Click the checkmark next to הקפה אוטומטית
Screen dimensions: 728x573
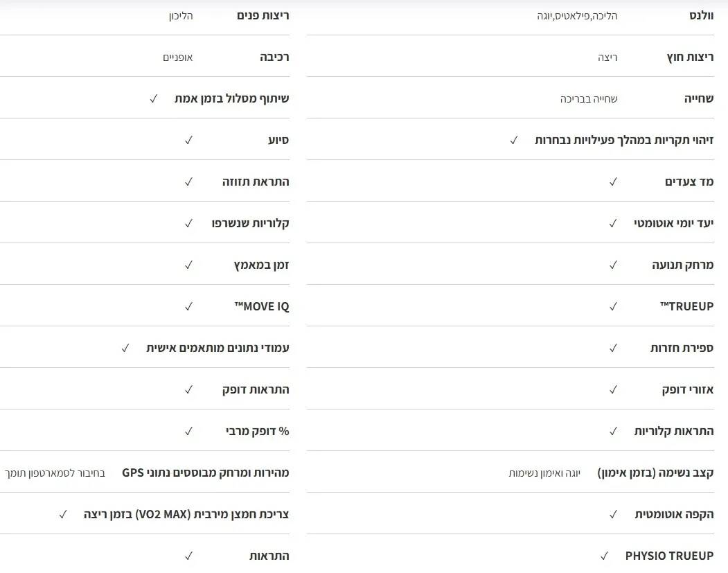coord(613,514)
